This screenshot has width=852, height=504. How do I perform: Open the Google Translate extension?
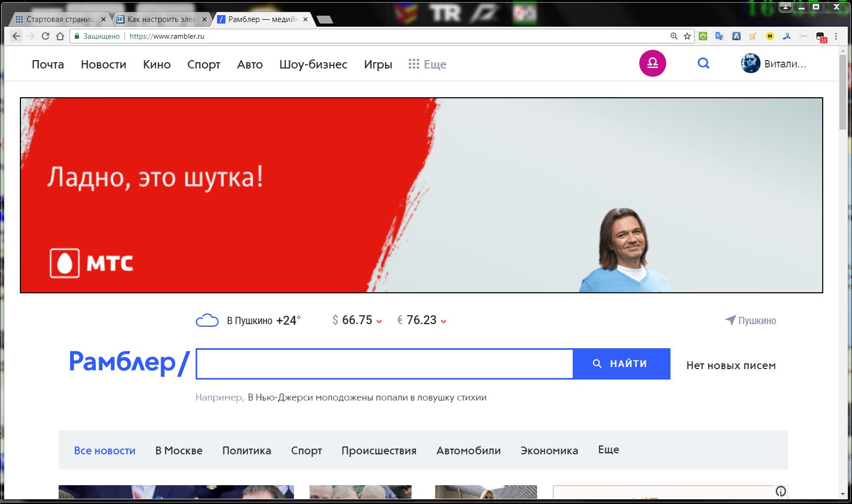coord(720,36)
